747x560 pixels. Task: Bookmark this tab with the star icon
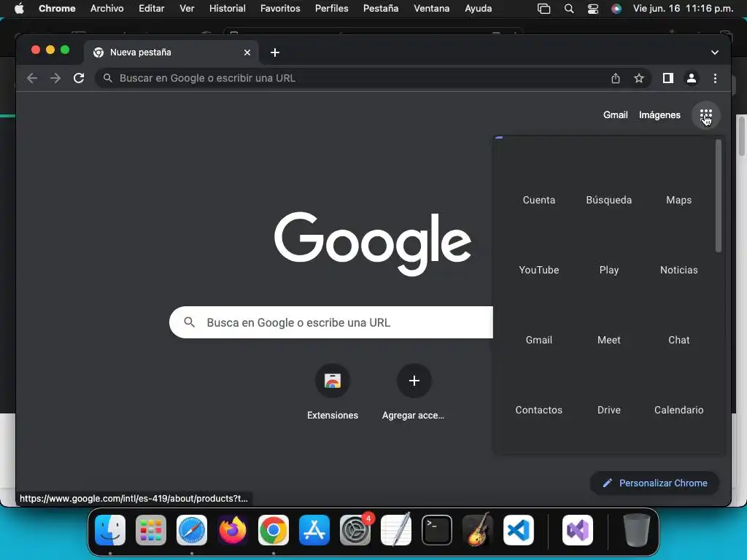[x=639, y=78]
